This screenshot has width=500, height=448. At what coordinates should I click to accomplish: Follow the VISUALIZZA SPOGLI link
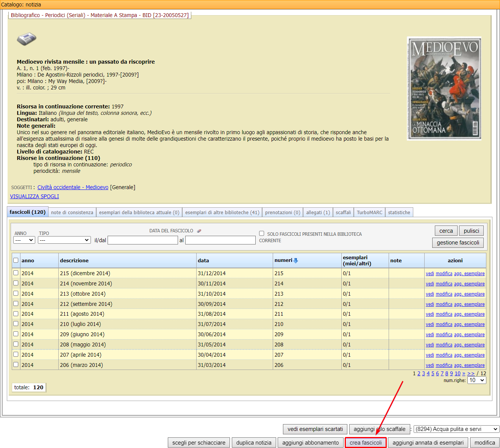34,196
